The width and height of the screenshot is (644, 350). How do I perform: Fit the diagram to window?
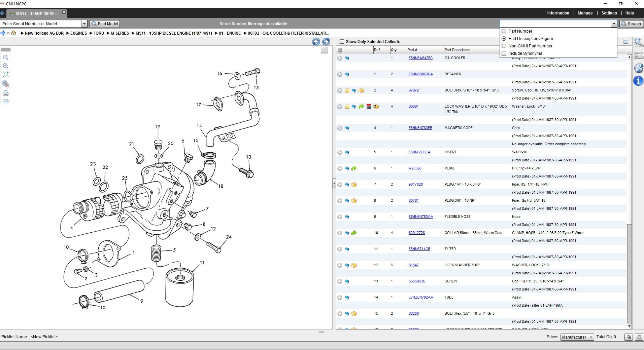(6, 74)
